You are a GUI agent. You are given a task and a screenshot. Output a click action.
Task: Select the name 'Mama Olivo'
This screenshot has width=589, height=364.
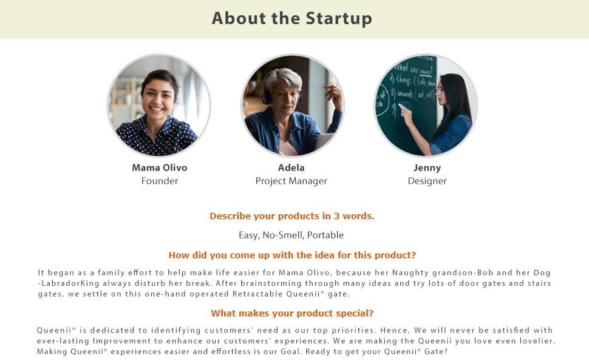[160, 167]
